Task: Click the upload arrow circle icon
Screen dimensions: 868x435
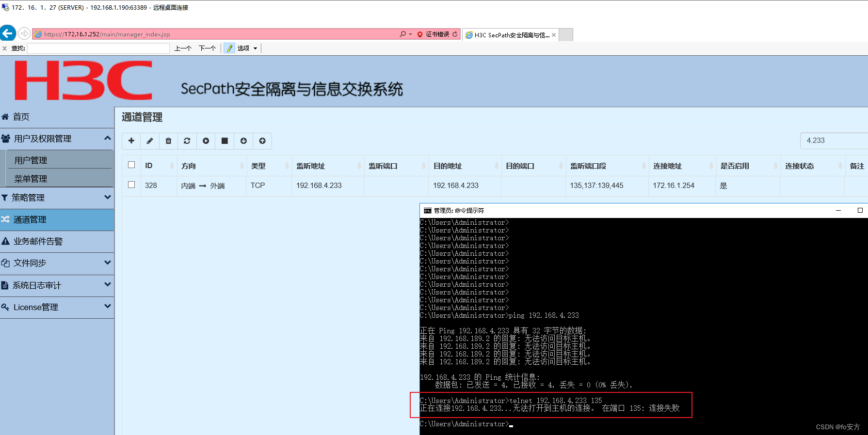Action: (x=262, y=141)
